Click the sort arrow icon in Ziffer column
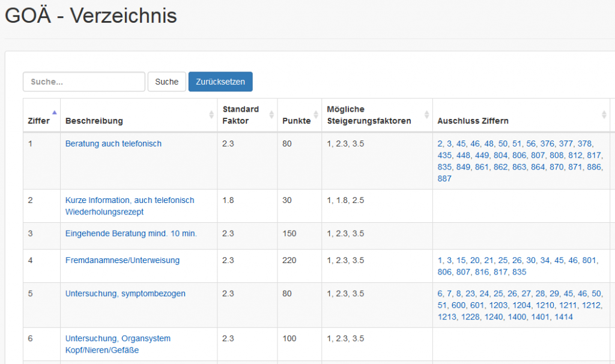Screen dimensions: 615x364 [x=54, y=113]
